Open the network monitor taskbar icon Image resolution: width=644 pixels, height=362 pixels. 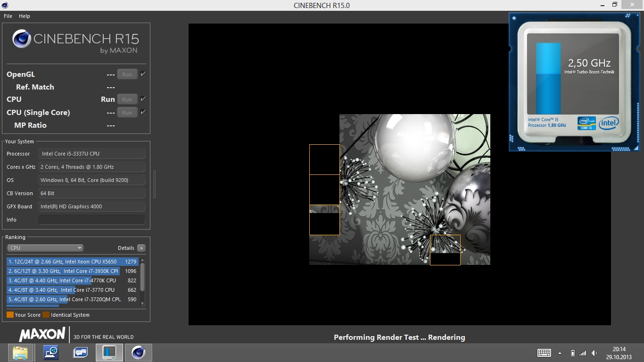point(50,353)
